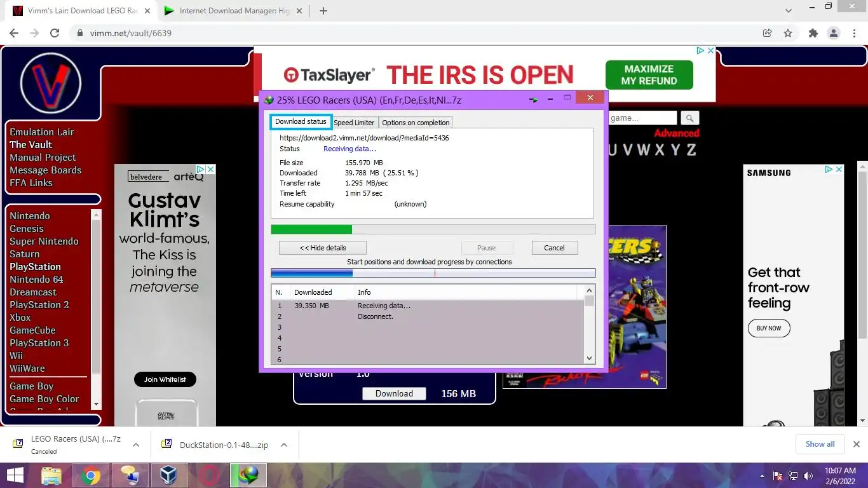Expand DuckStation zip download item options

(x=284, y=445)
